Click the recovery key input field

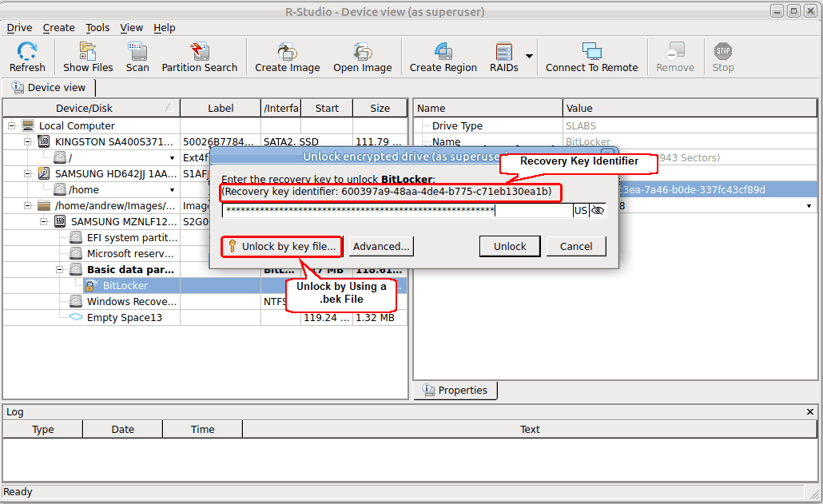[x=397, y=211]
